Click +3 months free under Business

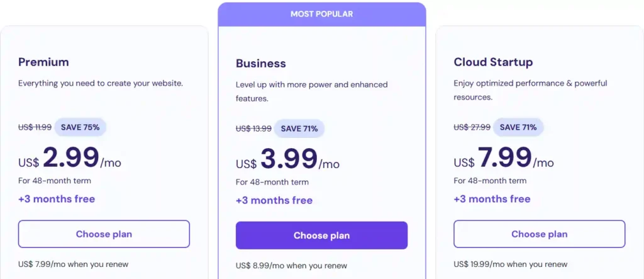click(274, 200)
